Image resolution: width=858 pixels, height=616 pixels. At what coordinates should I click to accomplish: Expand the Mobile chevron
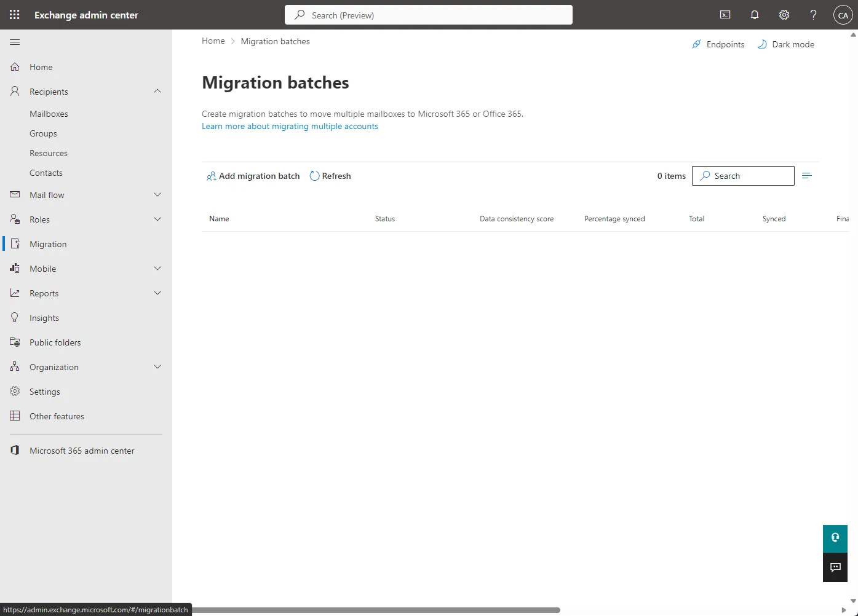tap(157, 268)
